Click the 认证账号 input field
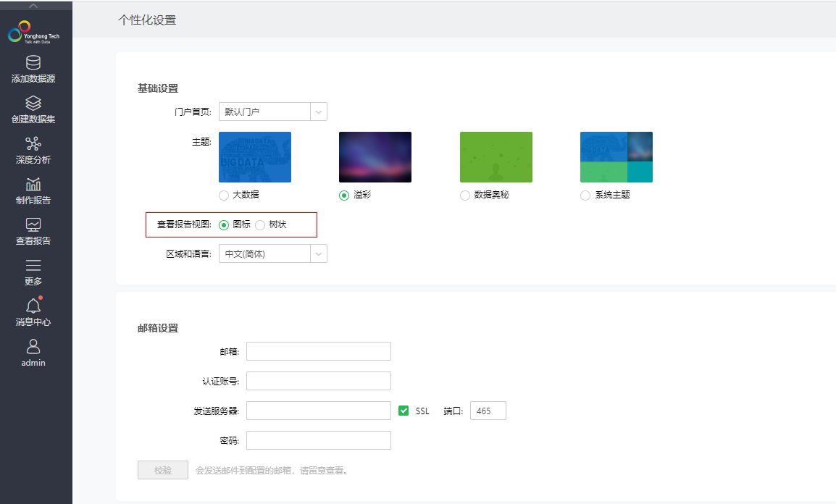Image resolution: width=836 pixels, height=504 pixels. pos(318,381)
